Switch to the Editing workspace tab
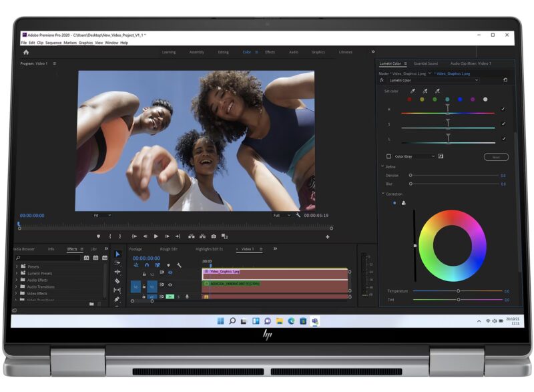534x392 pixels. coord(224,52)
